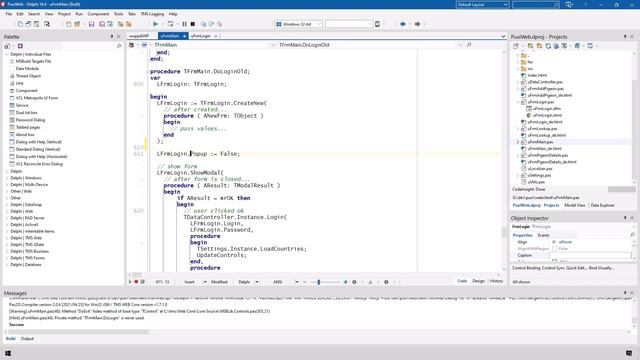Open the Default Layout dropdown
Viewport: 640px width, 360px height.
[506, 4]
